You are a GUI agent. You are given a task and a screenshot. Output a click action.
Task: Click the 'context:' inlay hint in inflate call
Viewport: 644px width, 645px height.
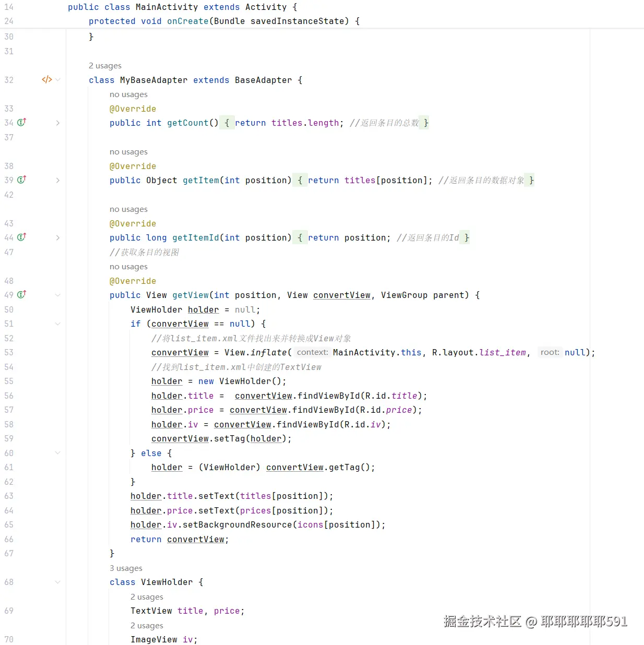(x=313, y=353)
